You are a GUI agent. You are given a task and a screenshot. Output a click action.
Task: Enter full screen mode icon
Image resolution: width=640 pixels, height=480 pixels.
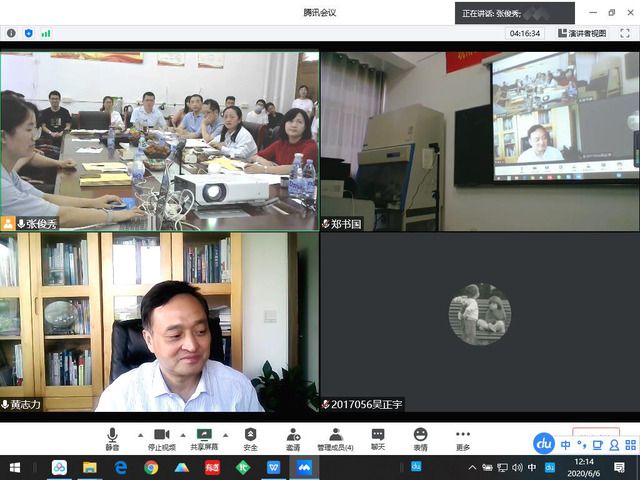pyautogui.click(x=625, y=33)
